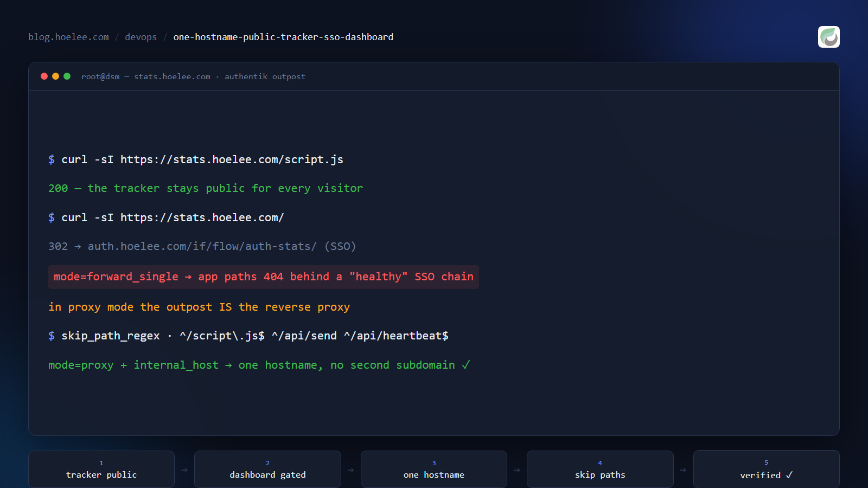Click the red terminal window dot
This screenshot has height=488, width=868.
(x=44, y=76)
